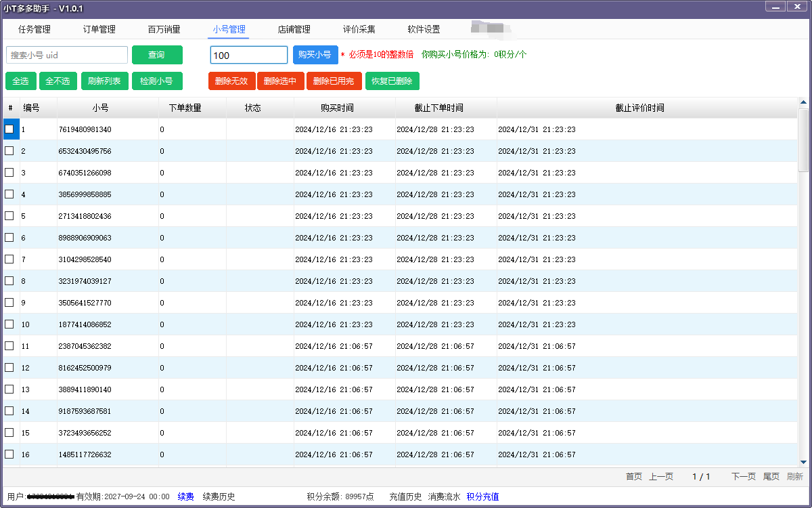Click the page indicator 1 / 1

coord(701,477)
